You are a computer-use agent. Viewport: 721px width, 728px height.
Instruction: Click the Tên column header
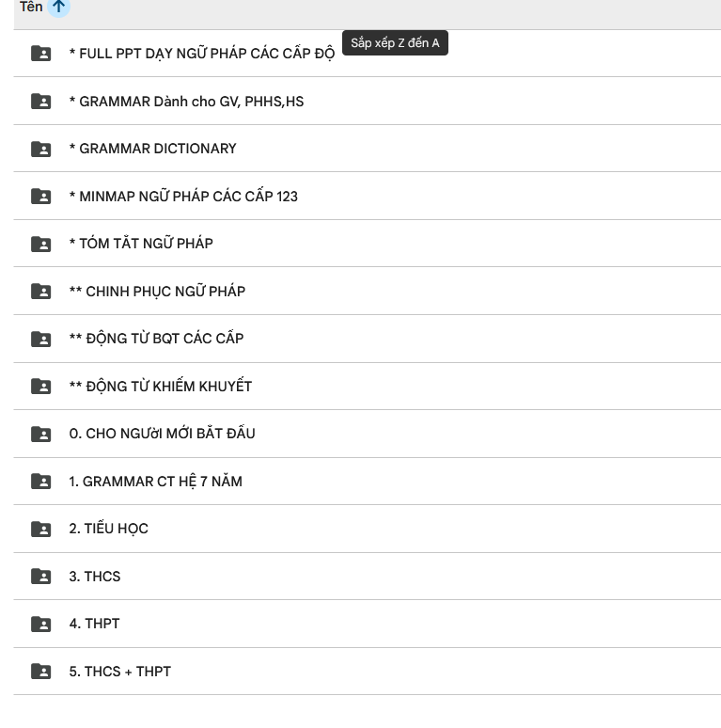coord(31,8)
